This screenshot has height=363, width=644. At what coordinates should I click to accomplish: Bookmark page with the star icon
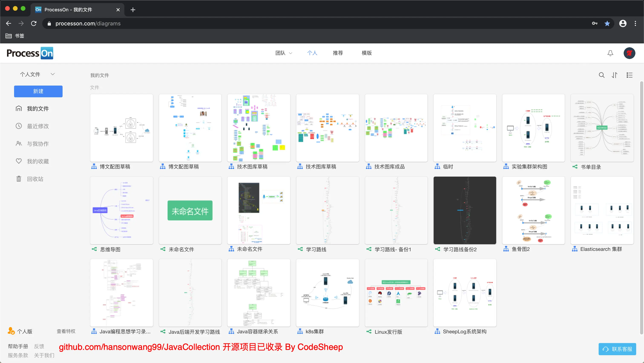607,23
